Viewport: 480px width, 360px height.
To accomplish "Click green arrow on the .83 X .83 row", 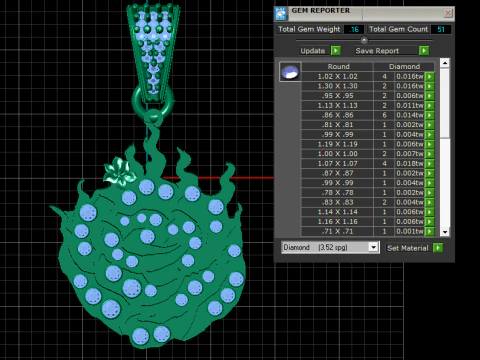I will [430, 202].
